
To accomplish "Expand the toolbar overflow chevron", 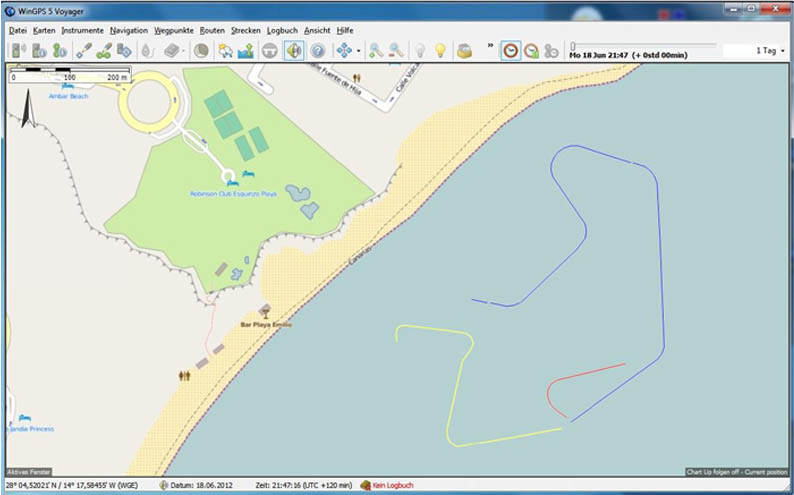I will [x=489, y=46].
